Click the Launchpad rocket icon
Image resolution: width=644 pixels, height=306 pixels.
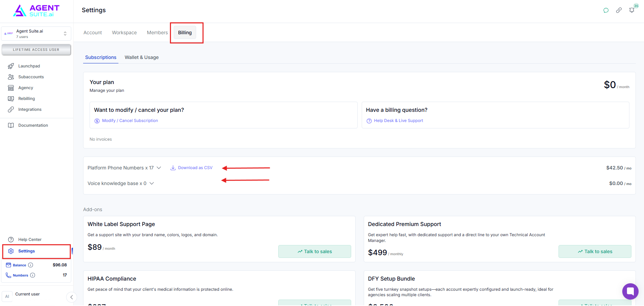pyautogui.click(x=11, y=66)
